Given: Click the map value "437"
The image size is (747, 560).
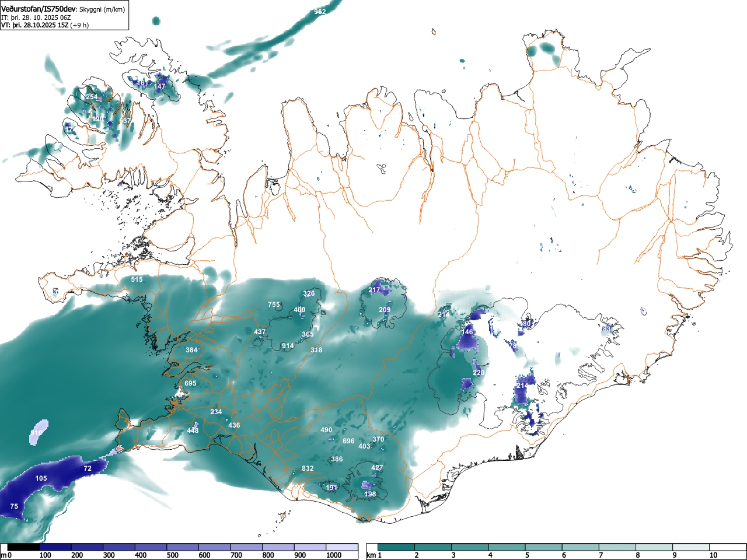Looking at the screenshot, I should [260, 332].
